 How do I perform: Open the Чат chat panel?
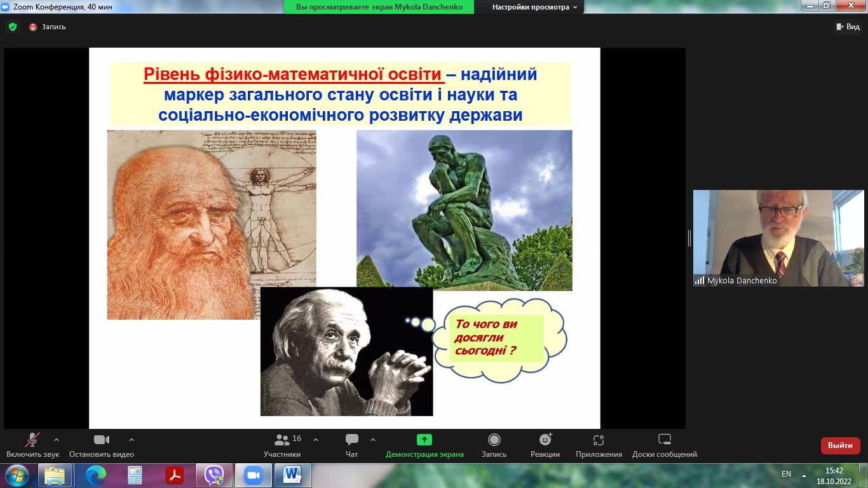click(352, 445)
